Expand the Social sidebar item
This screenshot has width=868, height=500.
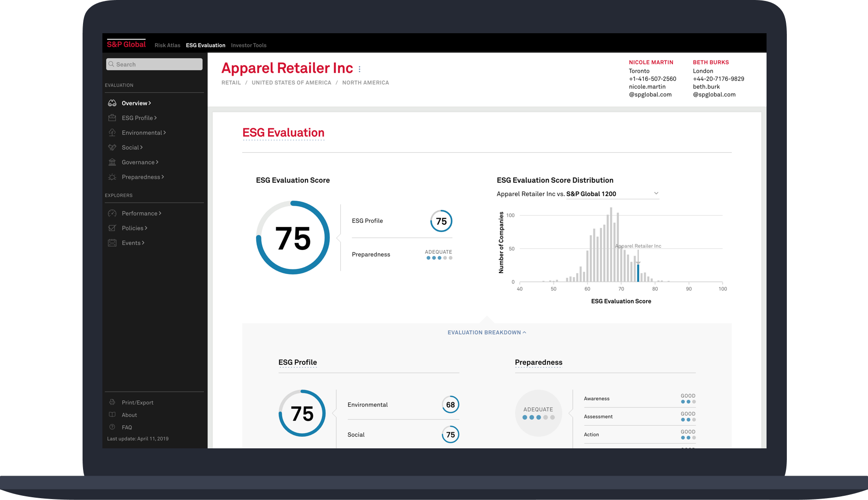tap(132, 147)
